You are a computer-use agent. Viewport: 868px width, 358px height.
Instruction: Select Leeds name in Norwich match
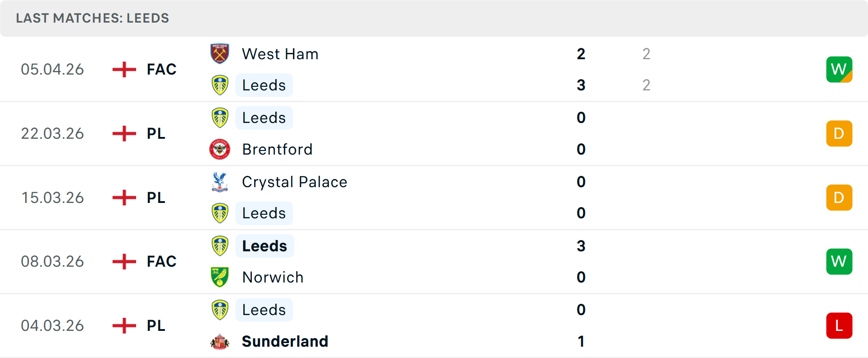[x=264, y=246]
